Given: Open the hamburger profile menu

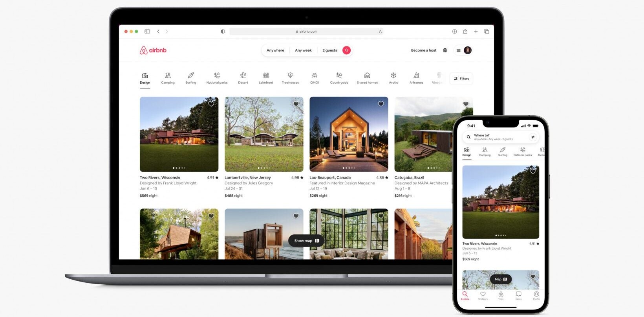Looking at the screenshot, I should pyautogui.click(x=459, y=50).
